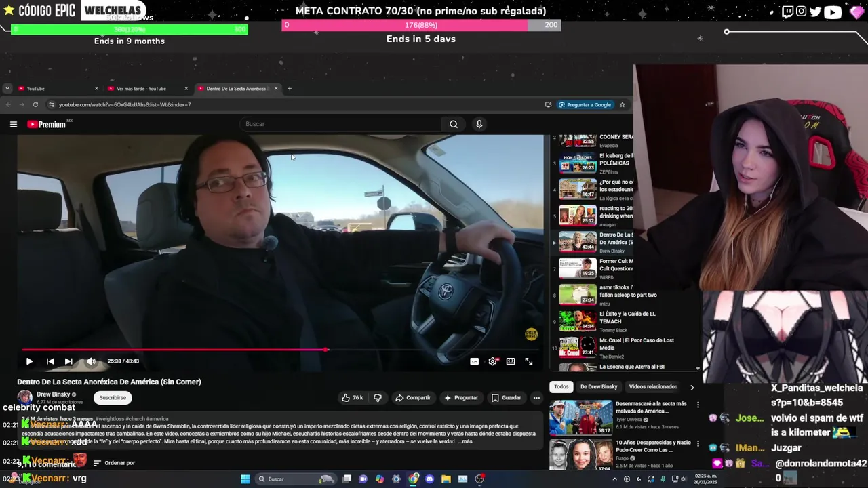Skip to the next video in playlist
This screenshot has height=488, width=868.
click(68, 361)
